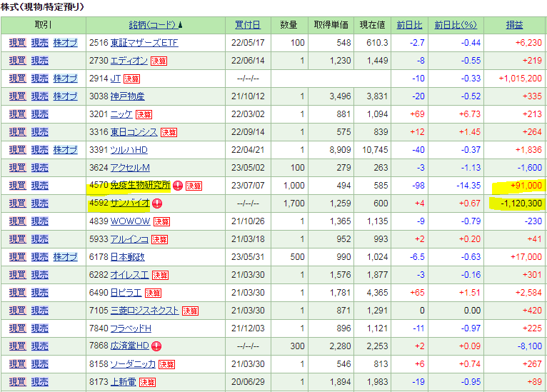Open the アクセルM stock link

(x=130, y=168)
